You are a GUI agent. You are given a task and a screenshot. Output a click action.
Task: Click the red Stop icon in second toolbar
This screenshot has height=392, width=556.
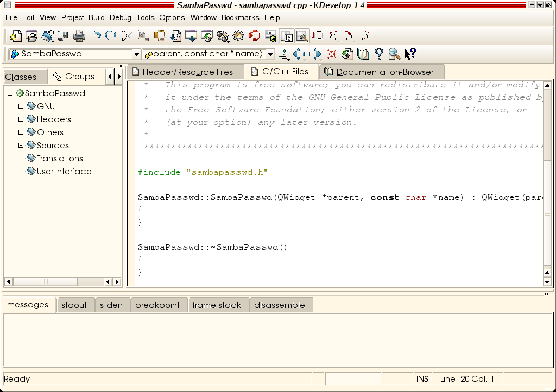(331, 54)
